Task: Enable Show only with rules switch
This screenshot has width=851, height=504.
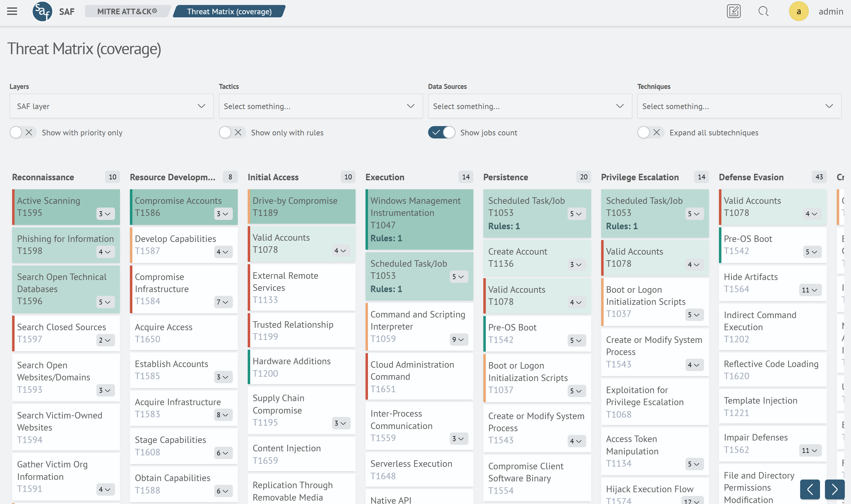Action: click(x=232, y=133)
